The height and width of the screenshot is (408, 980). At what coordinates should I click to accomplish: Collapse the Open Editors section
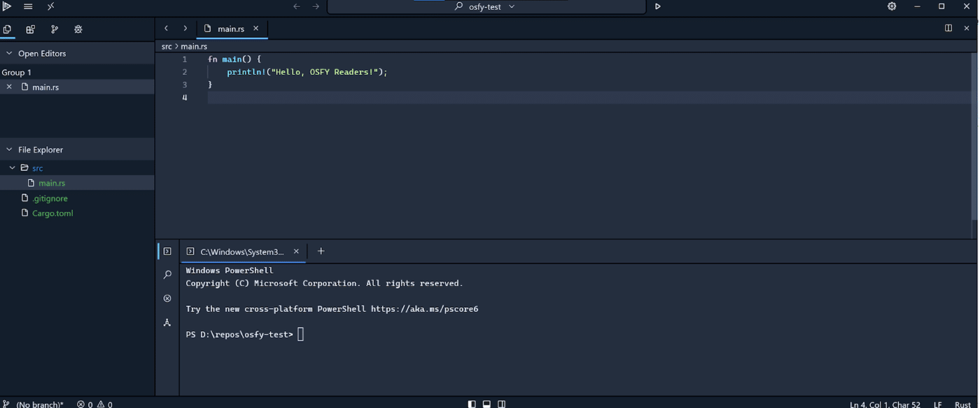point(9,53)
